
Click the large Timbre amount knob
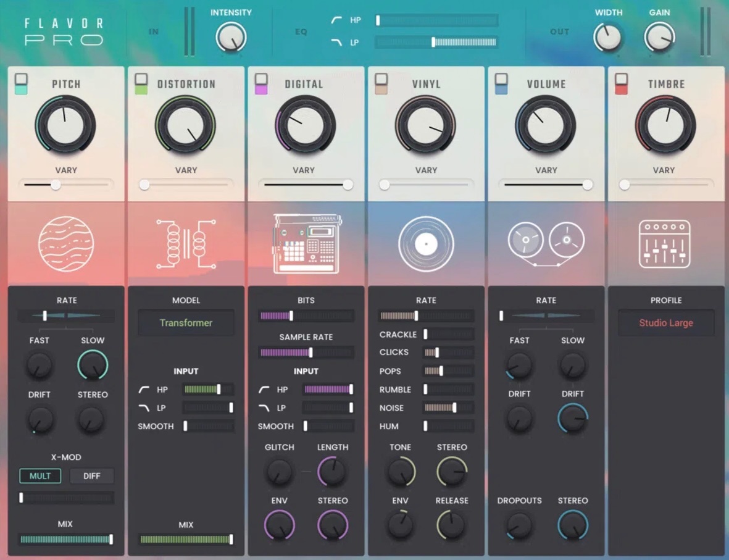(x=665, y=125)
